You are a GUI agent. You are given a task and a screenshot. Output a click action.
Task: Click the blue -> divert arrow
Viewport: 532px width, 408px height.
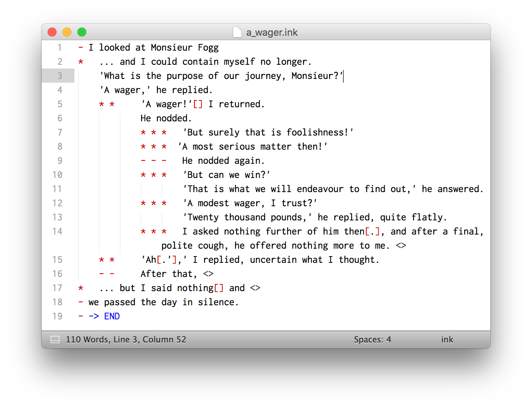click(x=94, y=316)
